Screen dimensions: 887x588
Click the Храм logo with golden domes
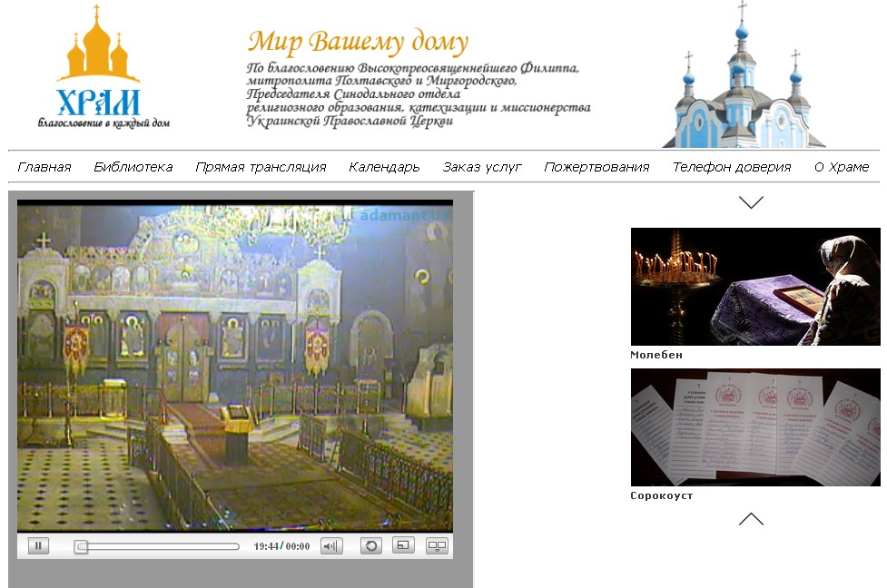[x=101, y=69]
